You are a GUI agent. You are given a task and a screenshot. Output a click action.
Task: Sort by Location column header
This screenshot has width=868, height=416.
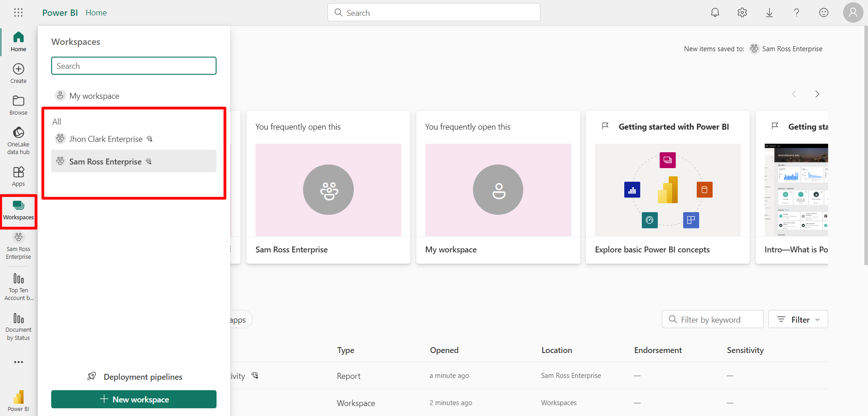click(557, 350)
